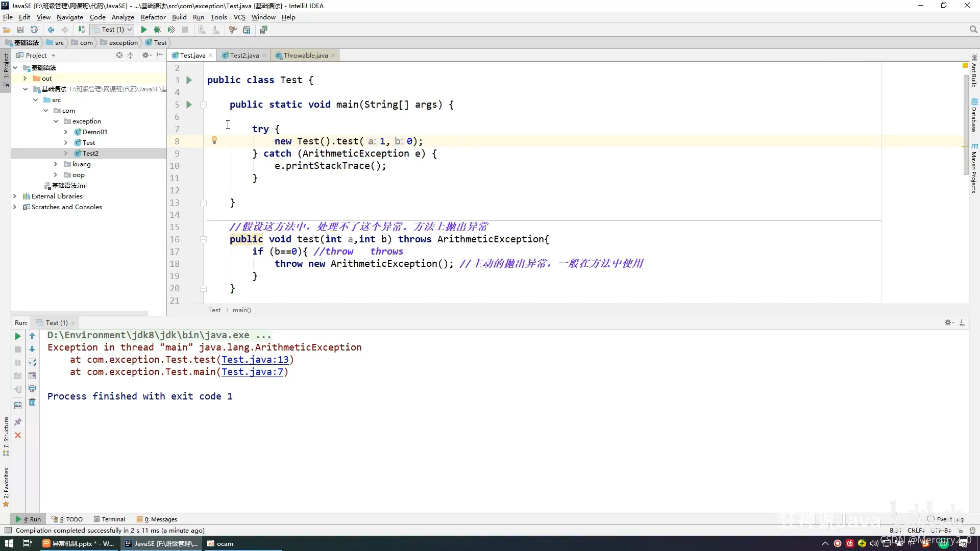Collapse the src folder
This screenshot has width=980, height=551.
tap(35, 100)
